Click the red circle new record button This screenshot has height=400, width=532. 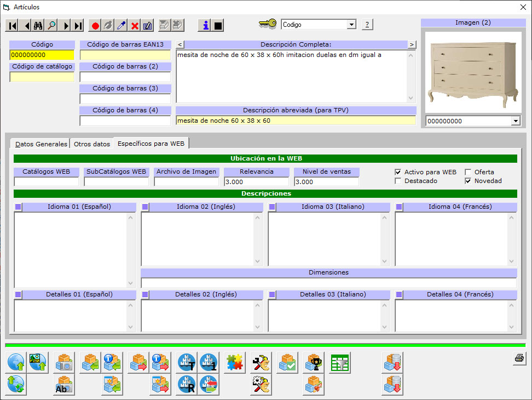tap(95, 25)
